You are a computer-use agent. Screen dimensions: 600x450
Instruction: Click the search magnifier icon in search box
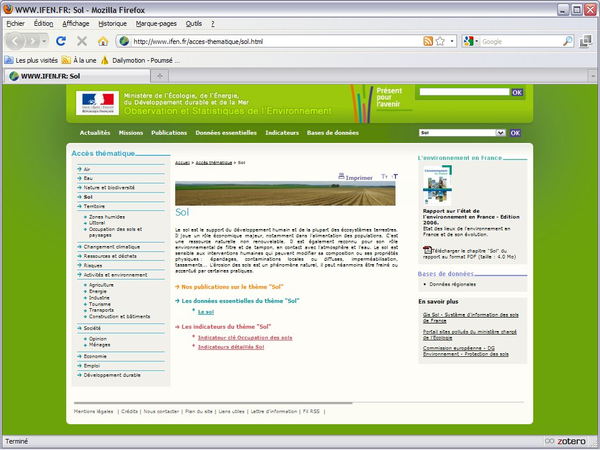pyautogui.click(x=567, y=41)
